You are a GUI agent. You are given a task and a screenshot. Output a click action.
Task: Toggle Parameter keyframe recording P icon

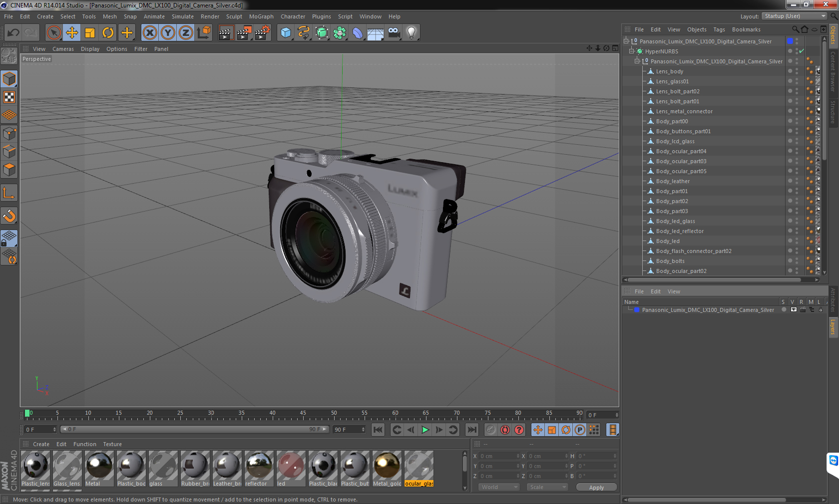pos(580,430)
